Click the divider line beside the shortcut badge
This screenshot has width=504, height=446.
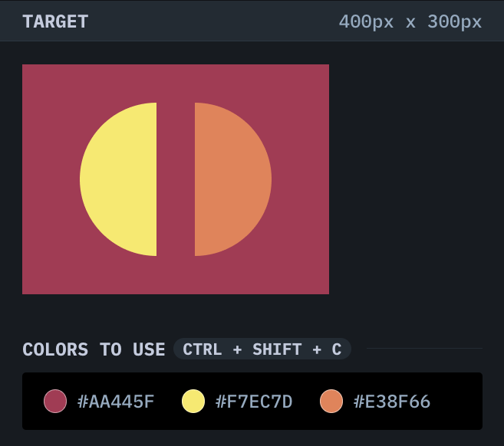[x=424, y=349]
